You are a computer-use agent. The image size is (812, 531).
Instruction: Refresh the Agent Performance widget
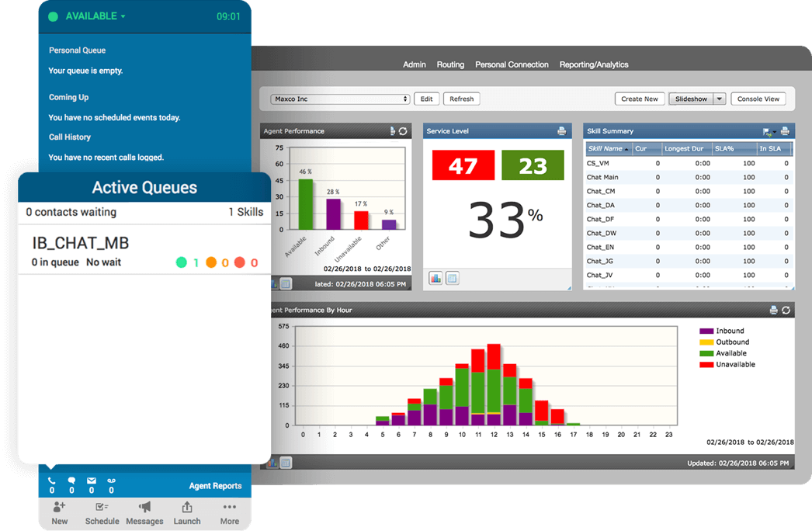(403, 131)
